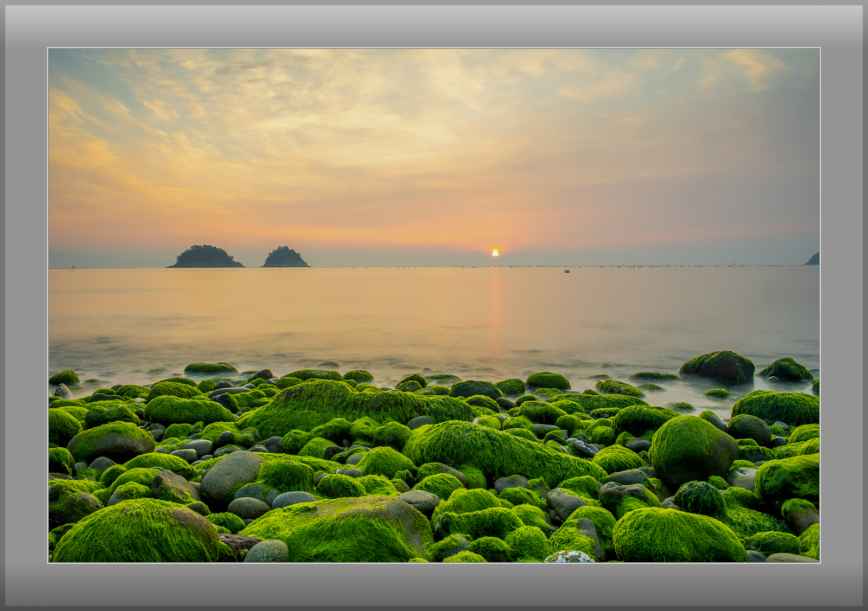Select the larger left island silhouette
The width and height of the screenshot is (868, 611).
click(205, 256)
